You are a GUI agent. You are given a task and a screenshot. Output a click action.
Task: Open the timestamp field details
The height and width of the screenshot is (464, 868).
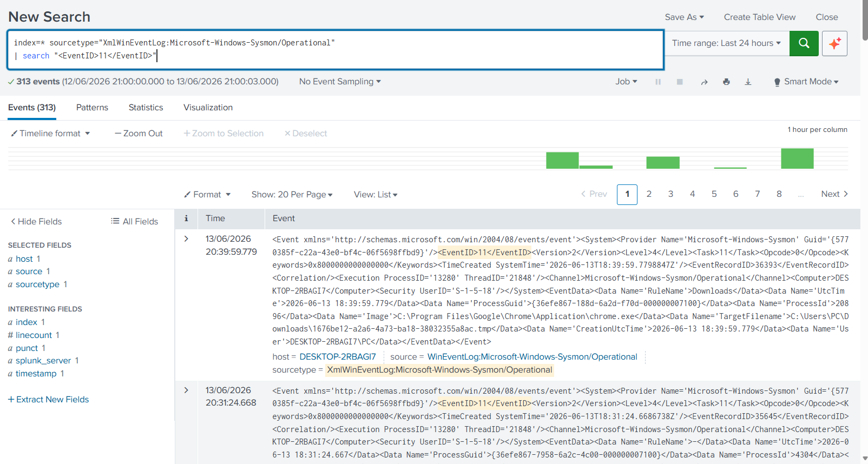(x=36, y=374)
